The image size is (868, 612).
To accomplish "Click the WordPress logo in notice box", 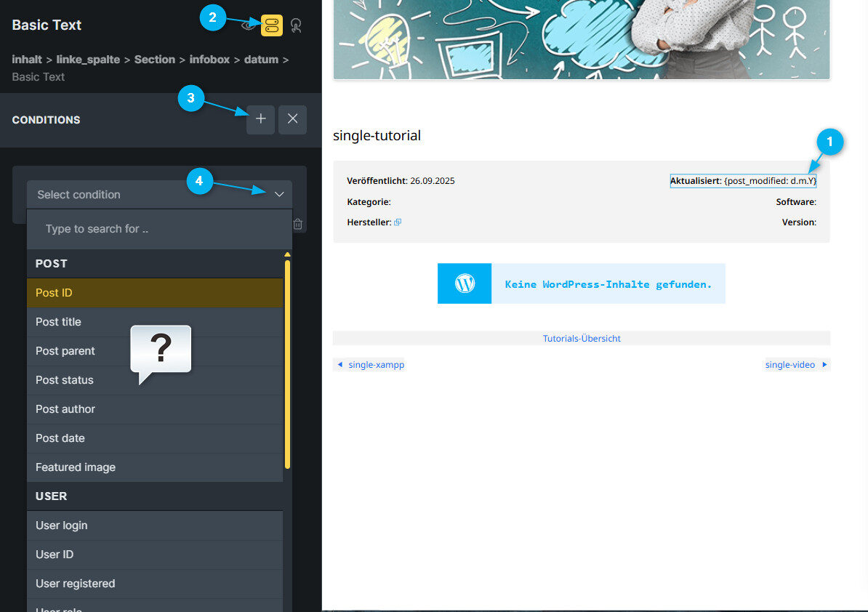I will (x=465, y=283).
